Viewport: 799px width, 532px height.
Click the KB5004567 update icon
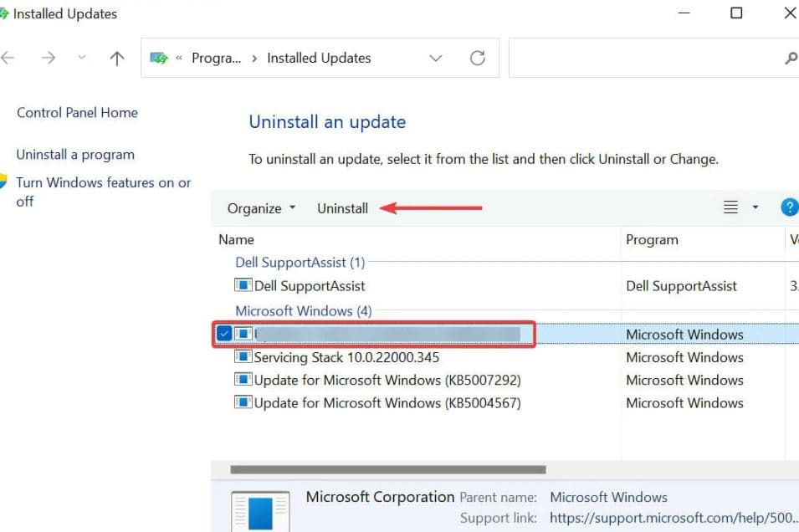[243, 402]
